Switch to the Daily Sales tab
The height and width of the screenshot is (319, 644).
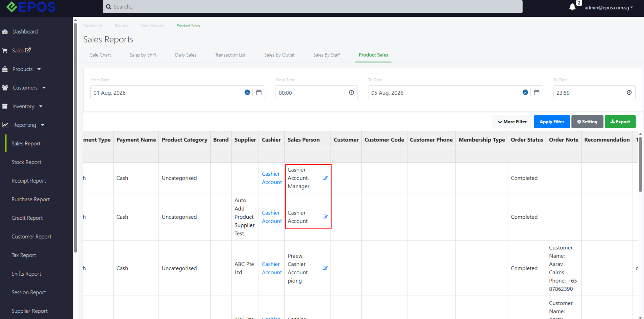click(186, 55)
